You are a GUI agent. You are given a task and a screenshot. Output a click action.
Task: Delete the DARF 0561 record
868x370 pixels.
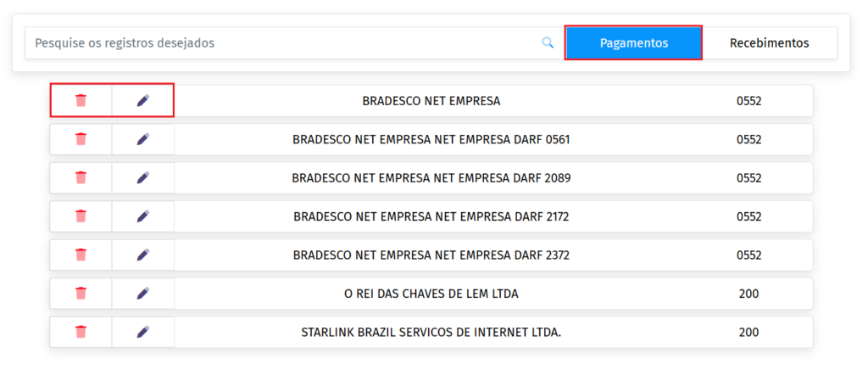[x=81, y=139]
